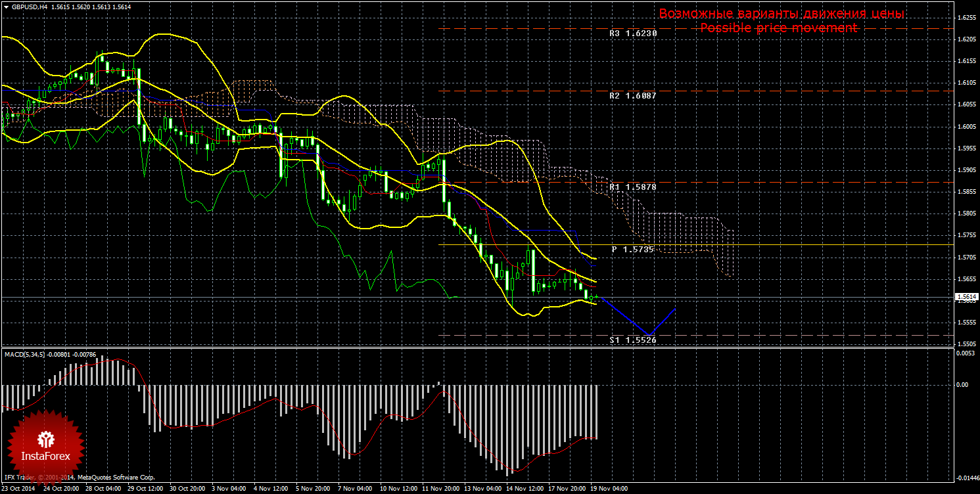Click the 28 Oct 04:00 time label
This screenshot has height=494, width=980.
click(103, 489)
